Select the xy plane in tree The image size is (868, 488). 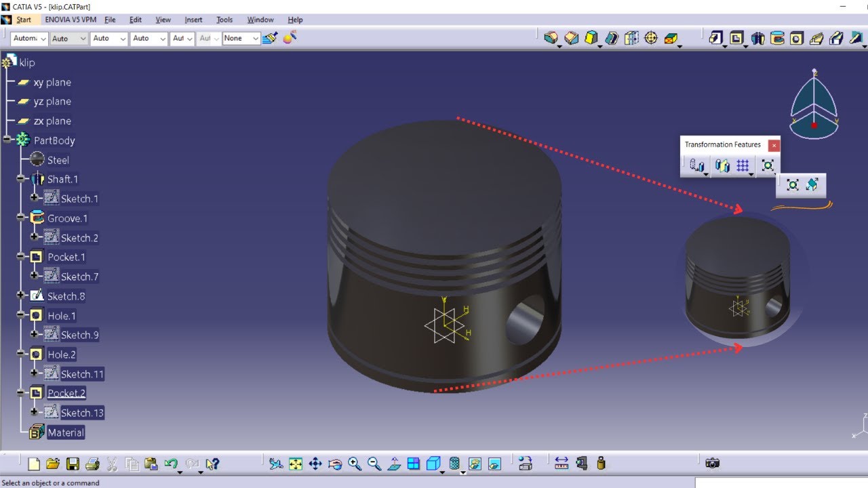coord(52,82)
